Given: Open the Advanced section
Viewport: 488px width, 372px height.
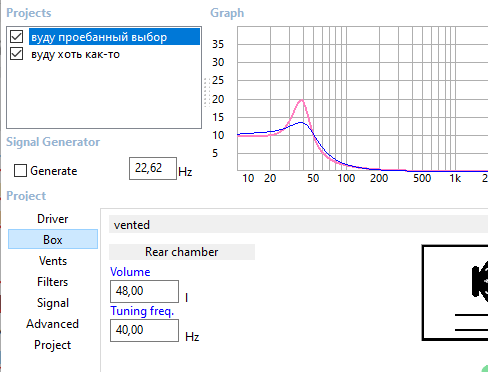Looking at the screenshot, I should click(53, 324).
